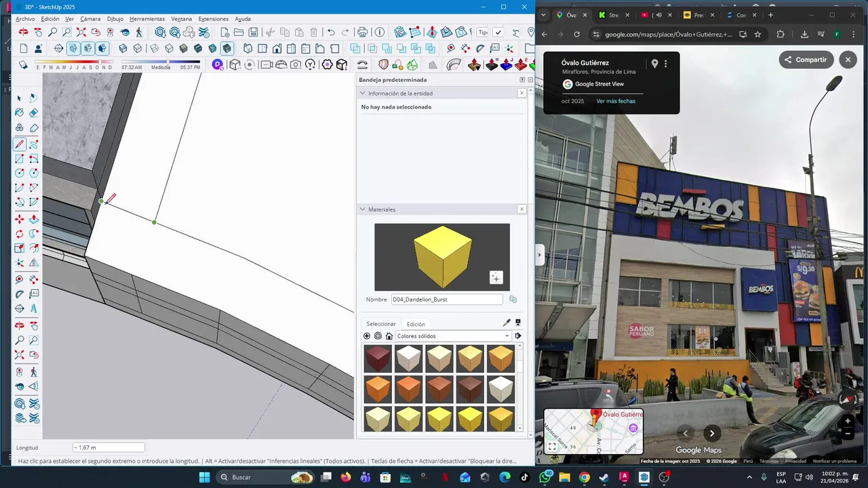Select the arrow Select tool in left toolbar
The width and height of the screenshot is (868, 488).
[19, 98]
